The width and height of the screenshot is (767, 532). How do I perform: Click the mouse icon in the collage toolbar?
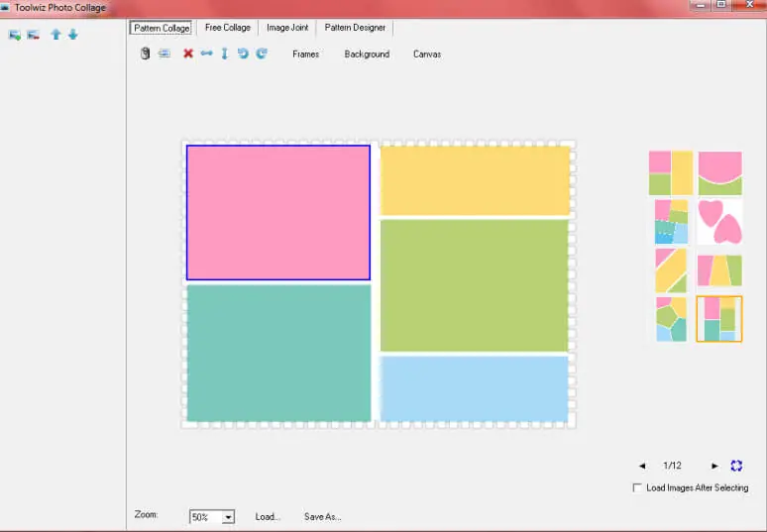(x=145, y=53)
